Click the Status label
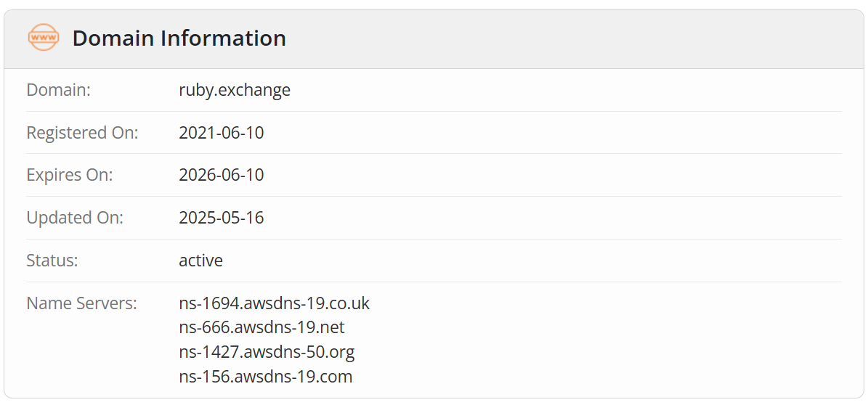Image resolution: width=868 pixels, height=405 pixels. tap(52, 261)
